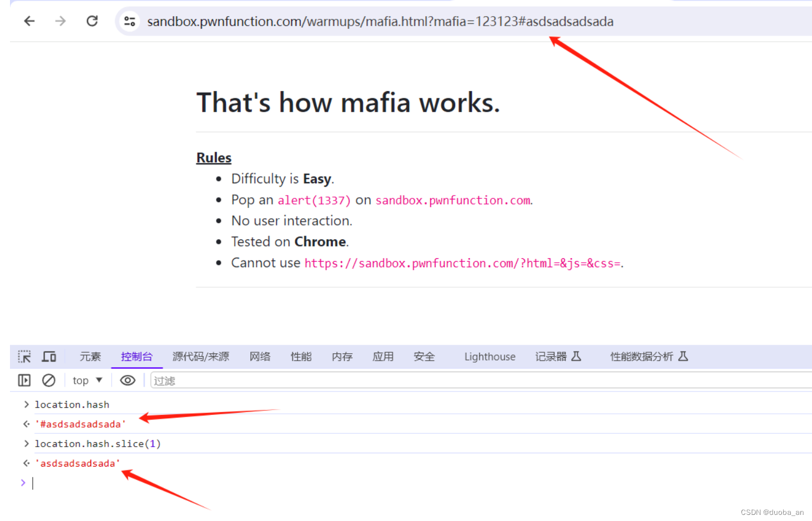Select the inspect element cursor tool
812x521 pixels.
(24, 357)
